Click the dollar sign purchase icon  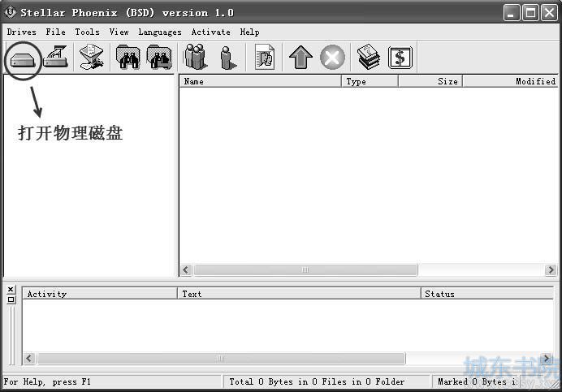[400, 58]
